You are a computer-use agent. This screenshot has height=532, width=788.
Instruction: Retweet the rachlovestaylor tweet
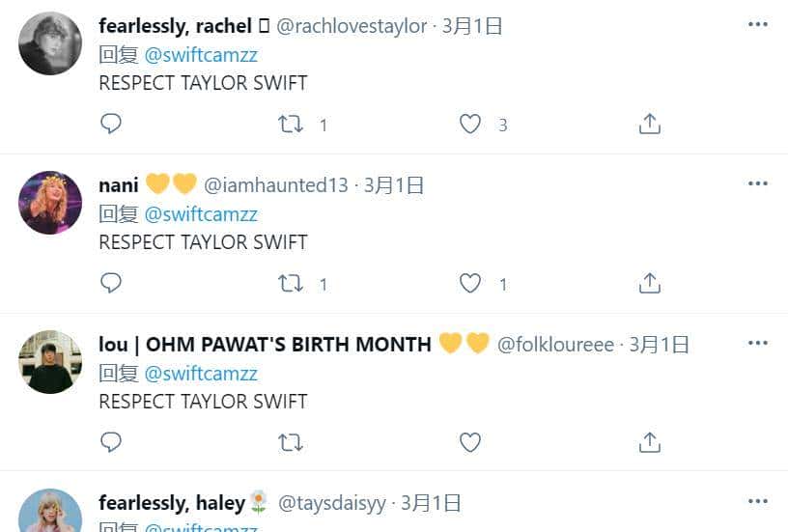(290, 125)
